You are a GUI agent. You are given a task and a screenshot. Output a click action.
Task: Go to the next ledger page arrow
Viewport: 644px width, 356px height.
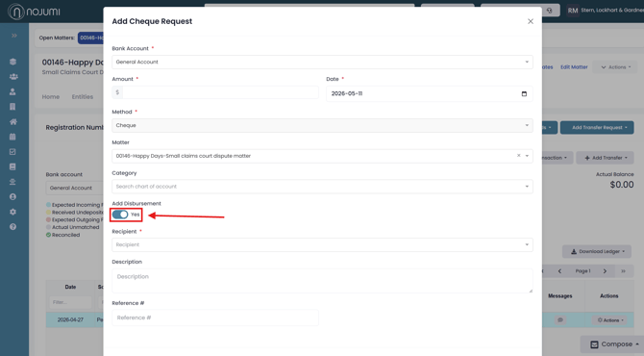(x=605, y=271)
